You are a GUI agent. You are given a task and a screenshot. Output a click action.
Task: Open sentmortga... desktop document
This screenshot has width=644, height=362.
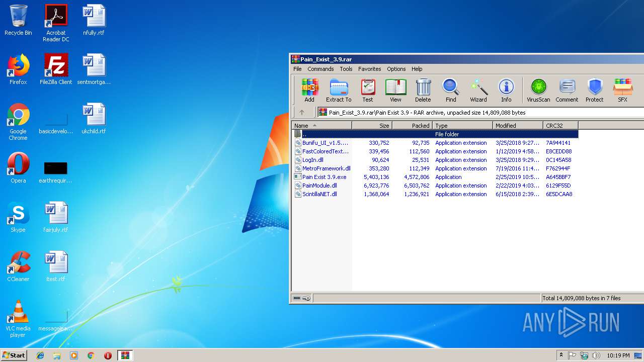pos(94,69)
